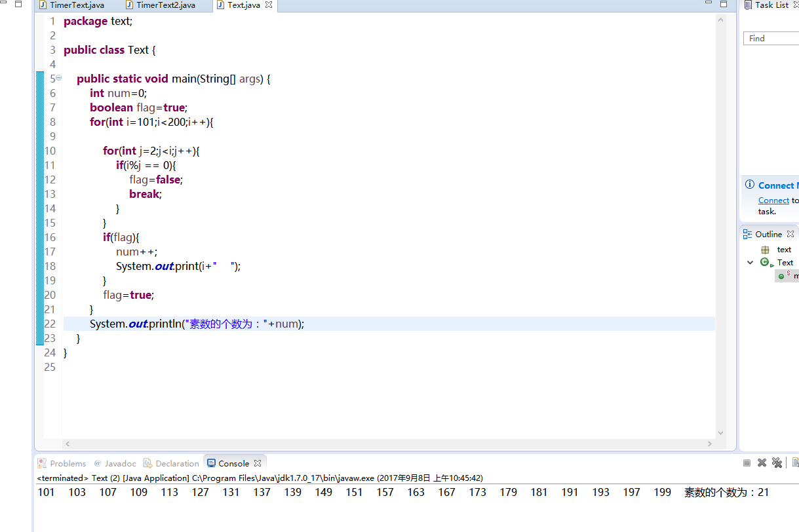Close the Task List view
Screen dimensions: 799x532
click(x=796, y=5)
